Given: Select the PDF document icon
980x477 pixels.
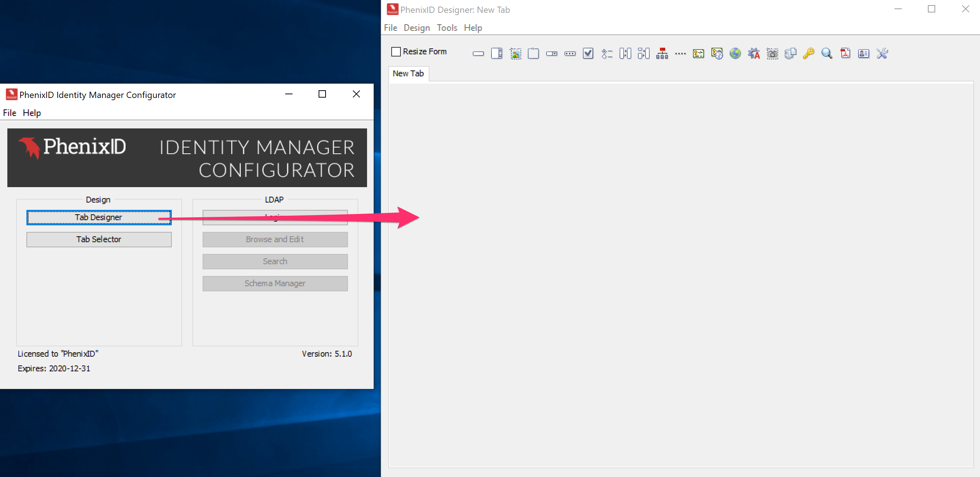Looking at the screenshot, I should [x=845, y=53].
